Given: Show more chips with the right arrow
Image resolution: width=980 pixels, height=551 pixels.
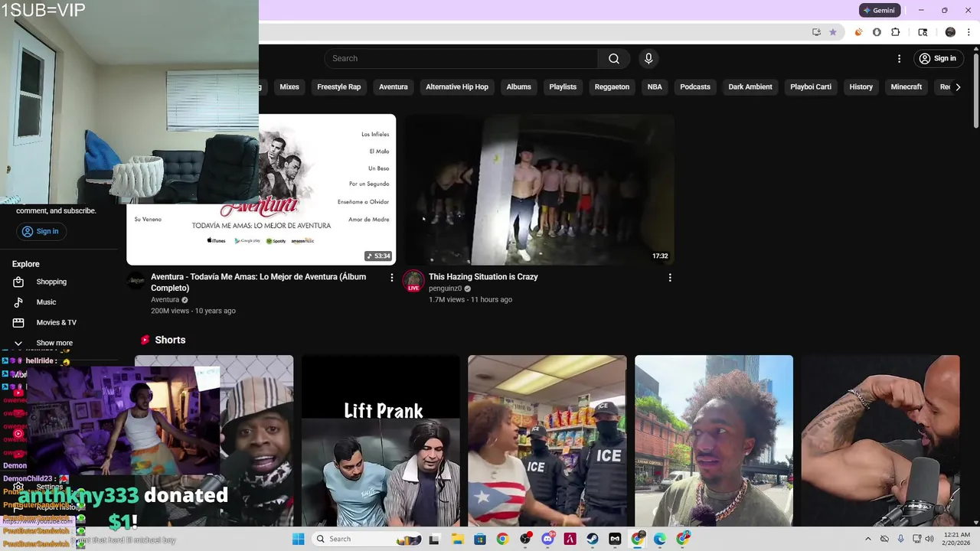Looking at the screenshot, I should [x=958, y=87].
